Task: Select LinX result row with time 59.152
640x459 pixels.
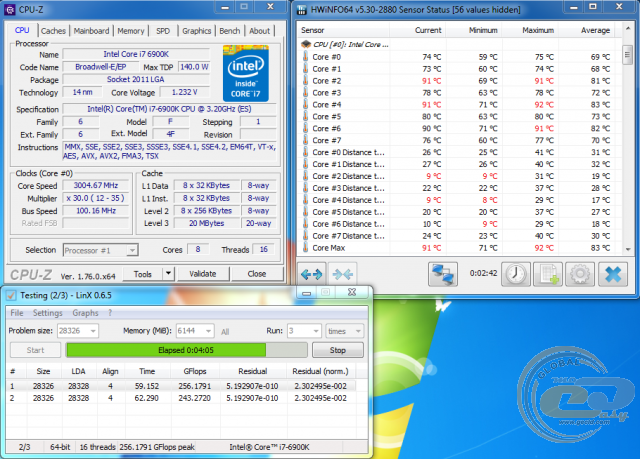Action: pyautogui.click(x=181, y=386)
